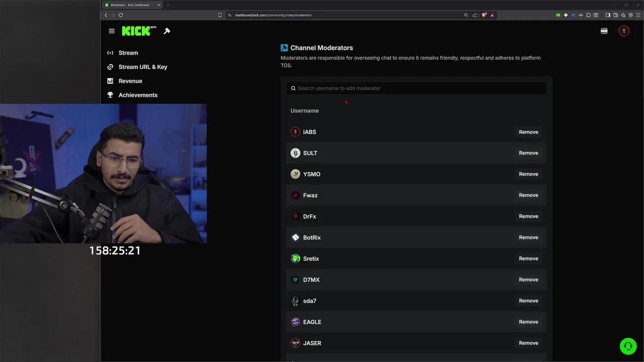Open the Stream menu item
Image resolution: width=644 pixels, height=362 pixels.
pos(128,53)
